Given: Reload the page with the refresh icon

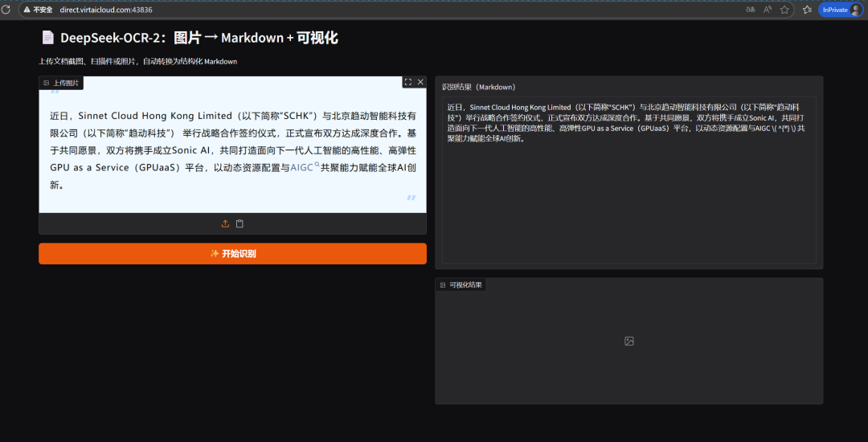Looking at the screenshot, I should (6, 10).
